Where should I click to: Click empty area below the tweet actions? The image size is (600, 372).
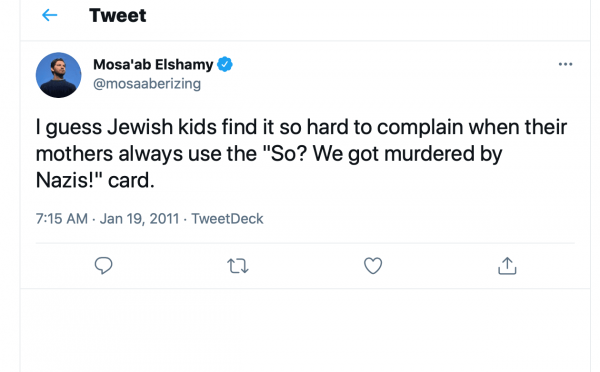[x=305, y=330]
